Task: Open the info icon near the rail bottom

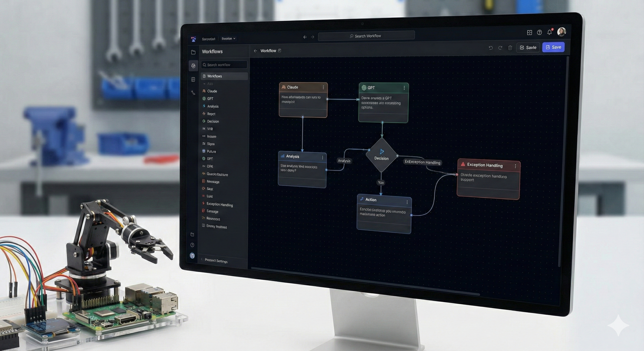Action: [192, 245]
